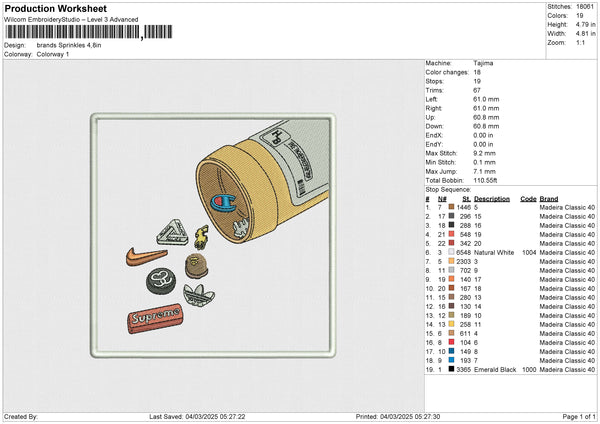The height and width of the screenshot is (424, 600).
Task: Select stitch count 1446 in stop row 1
Action: tap(463, 207)
